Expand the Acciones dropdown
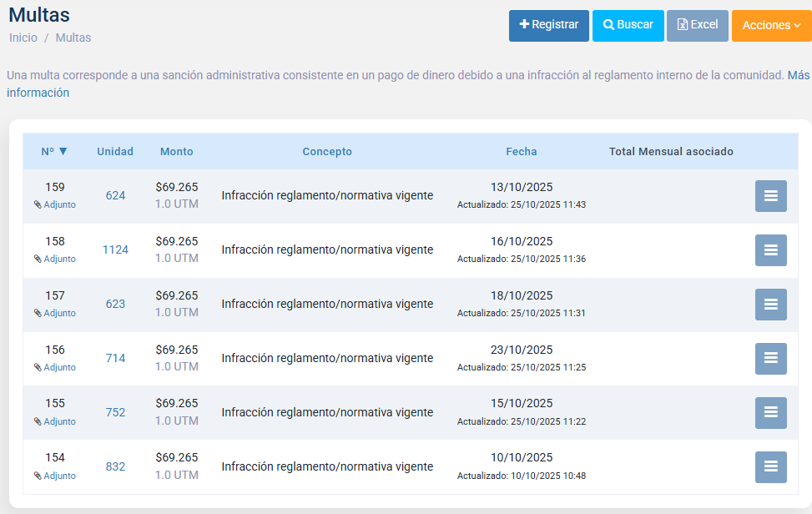Screen dimensions: 812x514 tap(771, 25)
